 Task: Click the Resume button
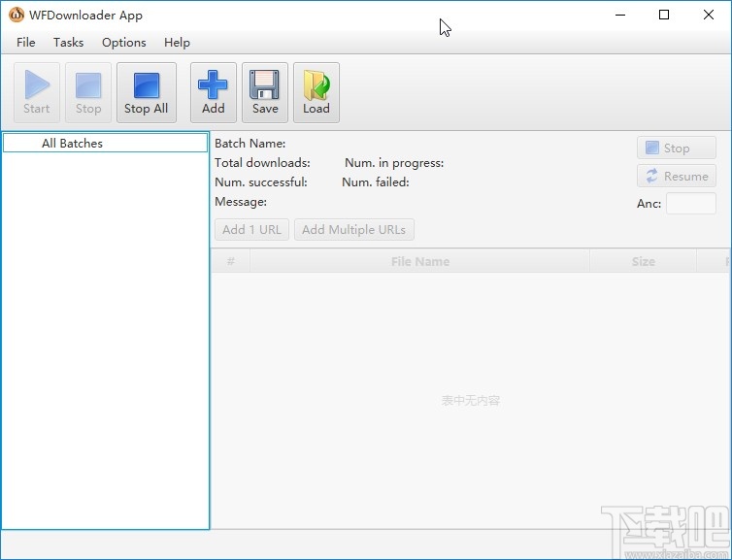point(677,177)
